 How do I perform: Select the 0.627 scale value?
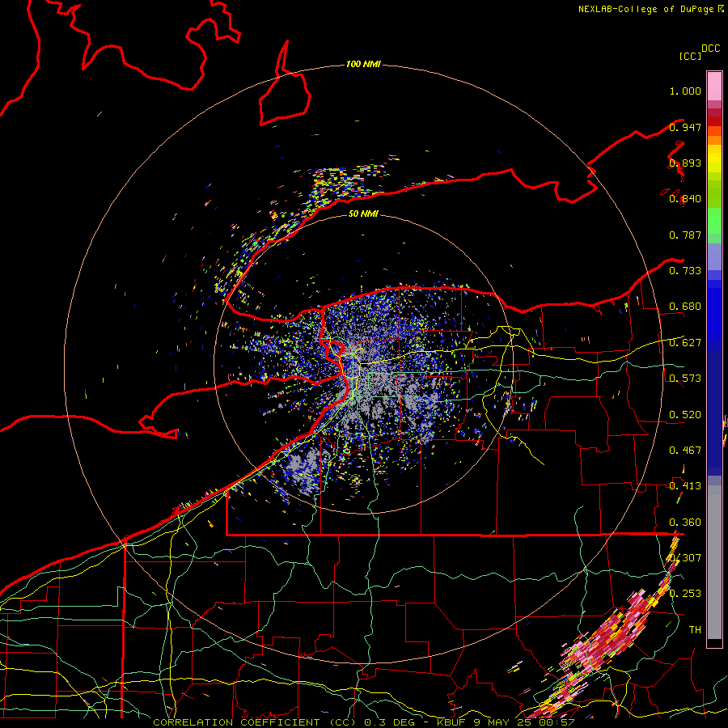tap(685, 343)
